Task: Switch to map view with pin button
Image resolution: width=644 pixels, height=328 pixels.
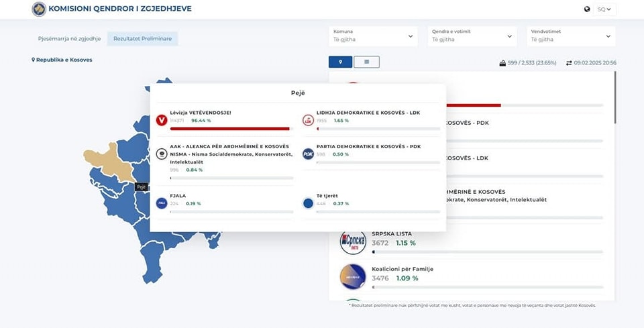Action: click(341, 62)
